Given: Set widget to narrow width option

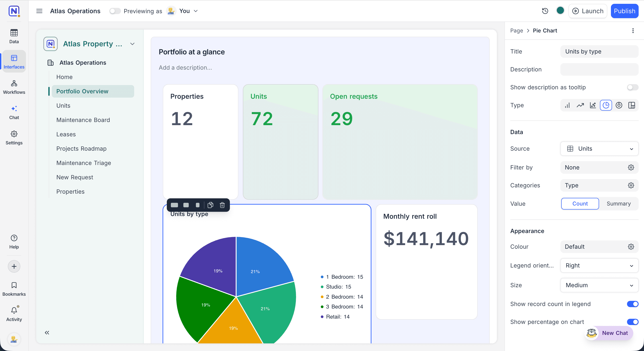Looking at the screenshot, I should [197, 205].
